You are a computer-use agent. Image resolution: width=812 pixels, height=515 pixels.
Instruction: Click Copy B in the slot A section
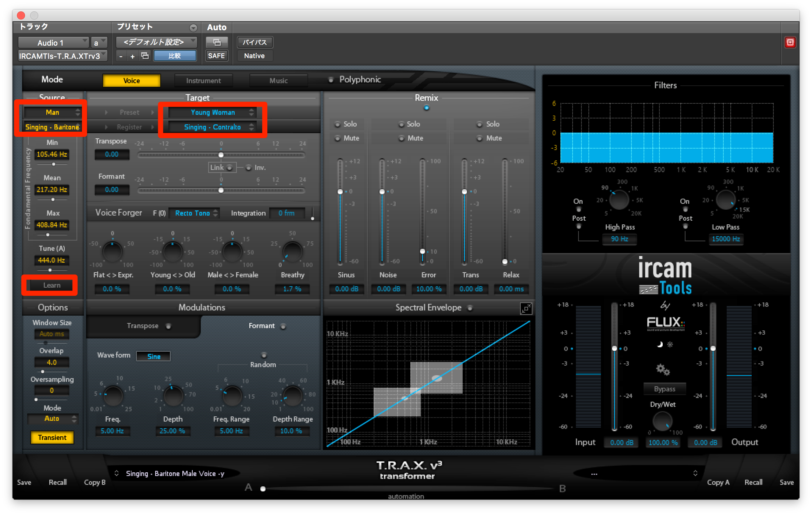point(95,482)
